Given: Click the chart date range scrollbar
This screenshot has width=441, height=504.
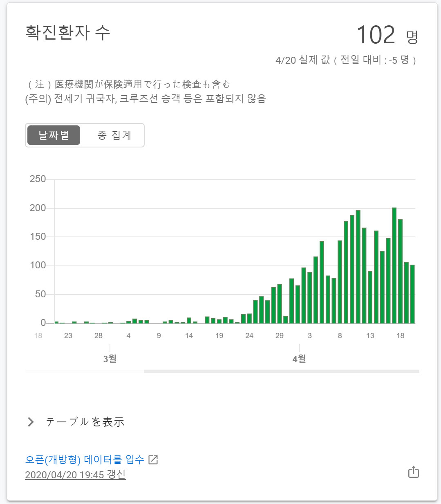Looking at the screenshot, I should [281, 371].
